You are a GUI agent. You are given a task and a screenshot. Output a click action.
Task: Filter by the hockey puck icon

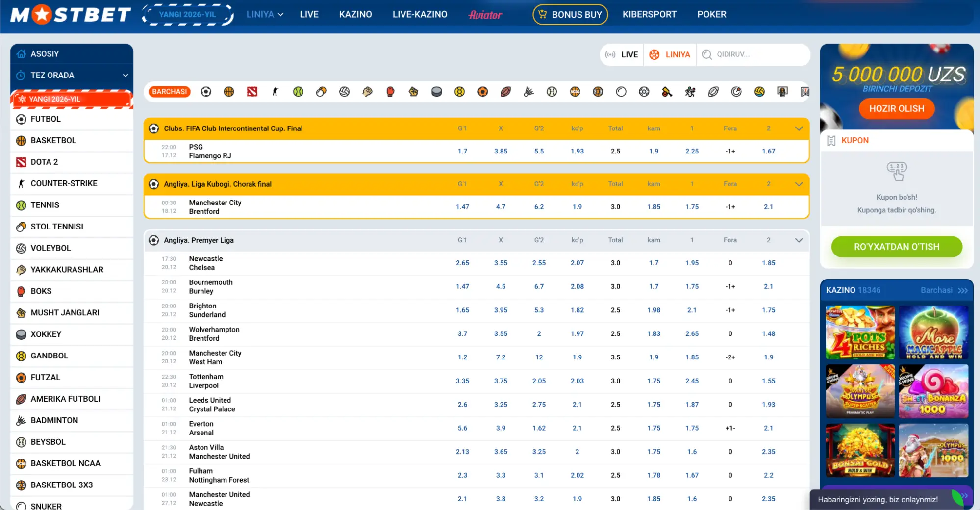tap(436, 92)
